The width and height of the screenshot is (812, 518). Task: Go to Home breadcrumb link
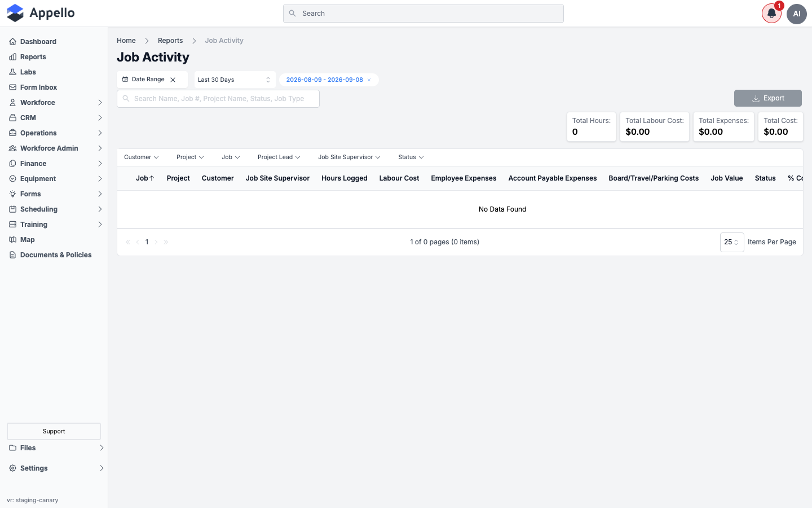click(x=126, y=41)
